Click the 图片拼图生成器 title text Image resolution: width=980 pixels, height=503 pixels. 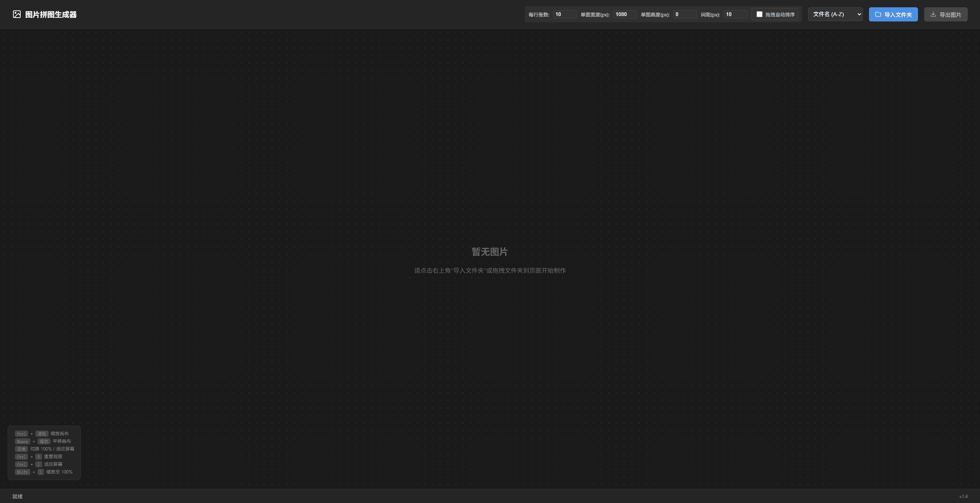pos(51,15)
